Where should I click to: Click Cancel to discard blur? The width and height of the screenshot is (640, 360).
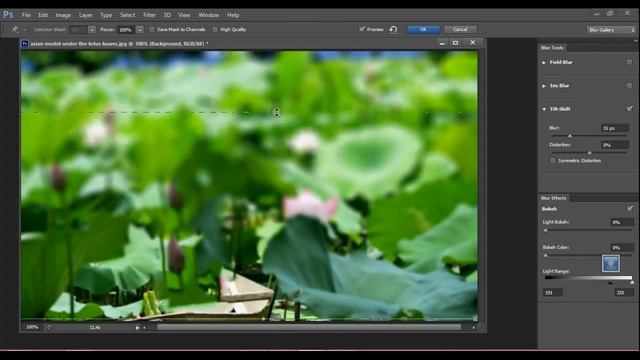click(460, 29)
